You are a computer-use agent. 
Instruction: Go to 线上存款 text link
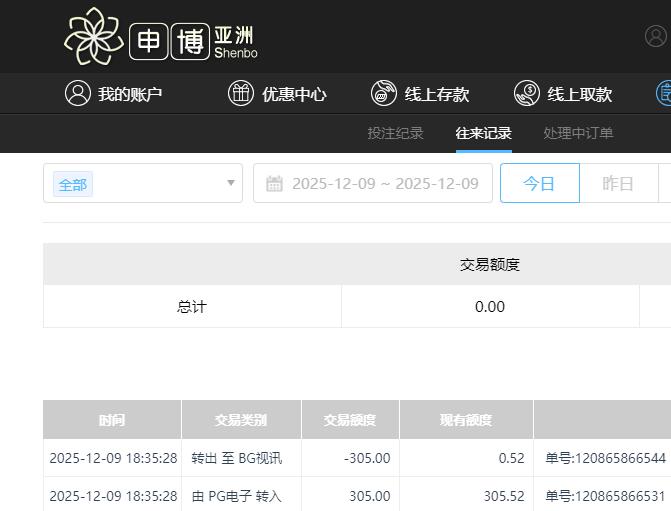[436, 95]
